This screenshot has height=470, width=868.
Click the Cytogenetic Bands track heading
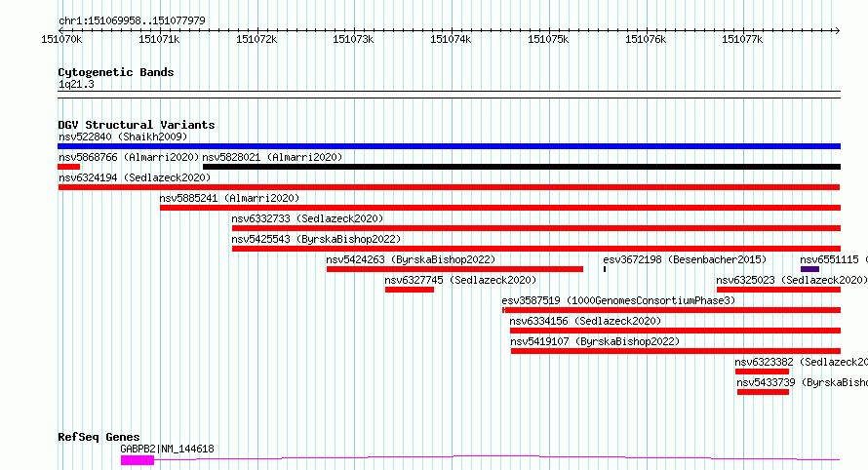(x=116, y=72)
